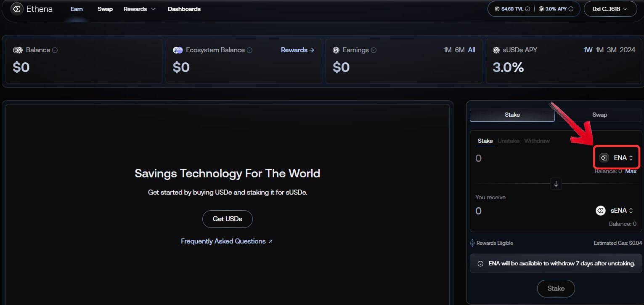Click the Earnings card coin icon

point(336,50)
